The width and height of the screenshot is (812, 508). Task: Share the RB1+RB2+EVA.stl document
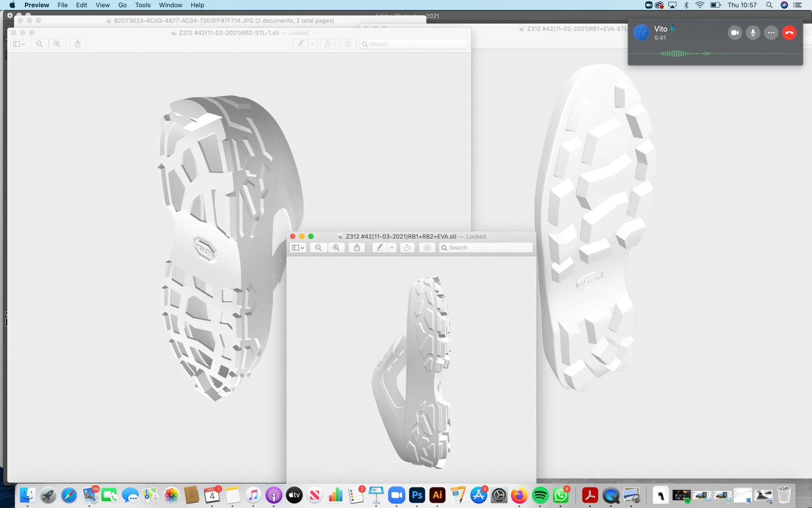tap(357, 248)
